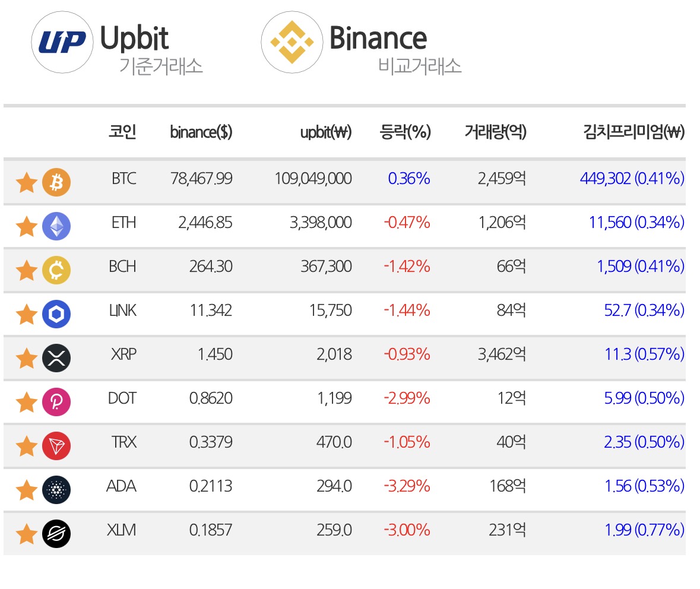Viewport: 700px width, 589px height.
Task: Sort by the 거래량(억) column header
Action: tap(496, 132)
